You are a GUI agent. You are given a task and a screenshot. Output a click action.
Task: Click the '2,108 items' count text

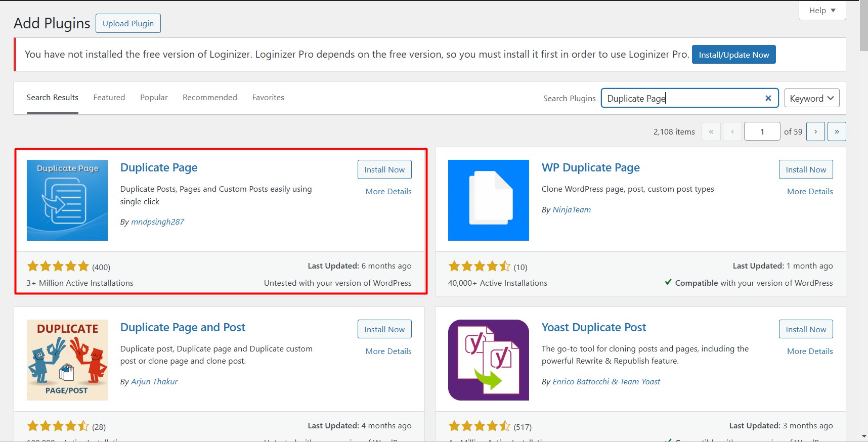pyautogui.click(x=674, y=131)
